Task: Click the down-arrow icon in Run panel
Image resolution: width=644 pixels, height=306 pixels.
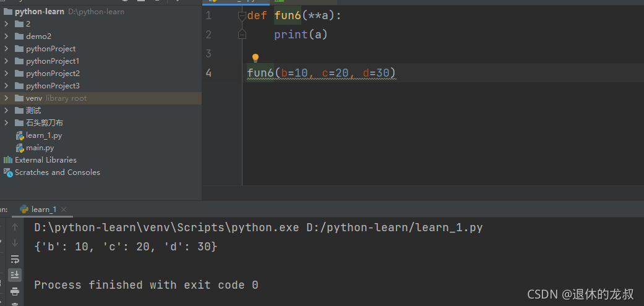Action: coord(15,243)
